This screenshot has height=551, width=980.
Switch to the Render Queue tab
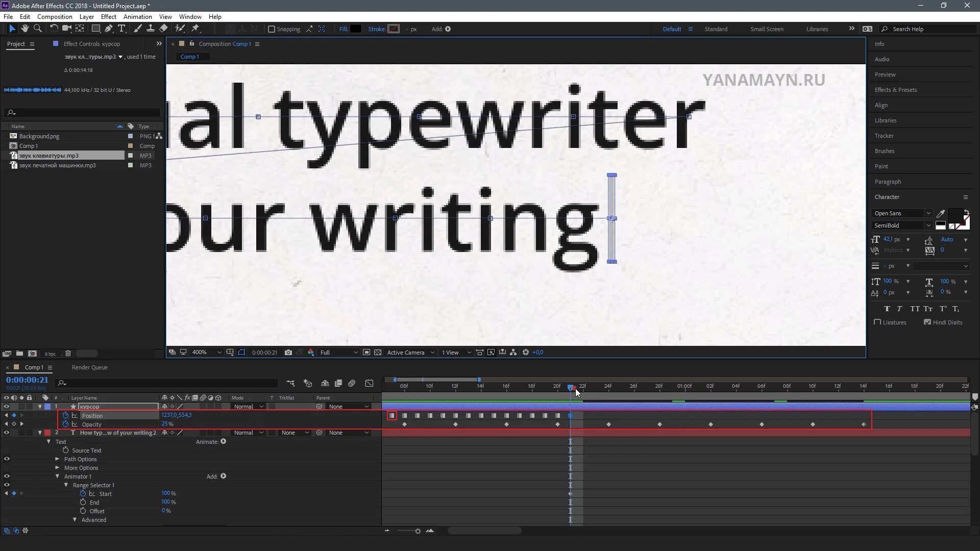tap(89, 367)
